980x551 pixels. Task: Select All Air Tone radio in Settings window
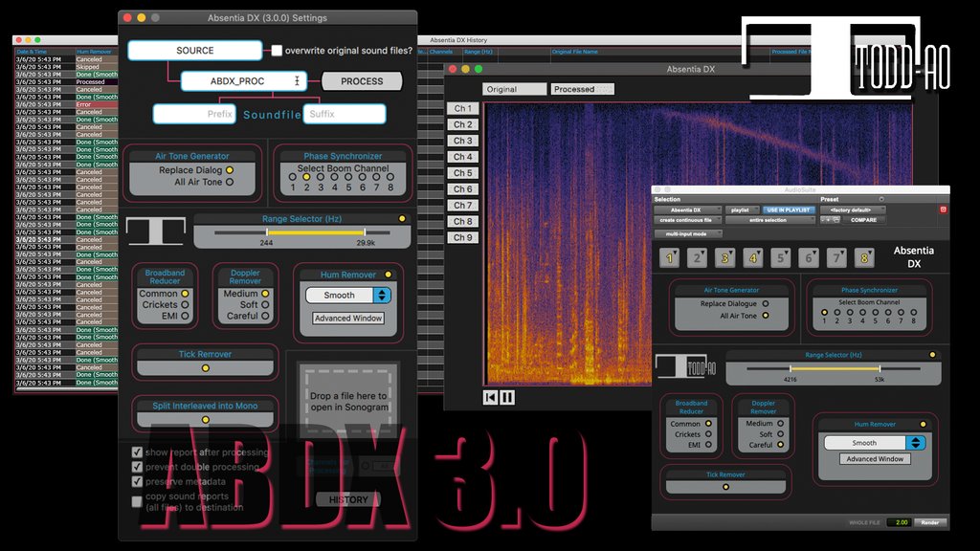tap(230, 182)
